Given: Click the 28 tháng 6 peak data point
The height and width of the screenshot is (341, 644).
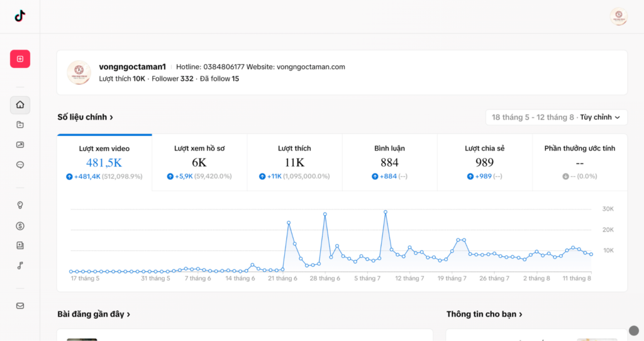Looking at the screenshot, I should point(325,214).
